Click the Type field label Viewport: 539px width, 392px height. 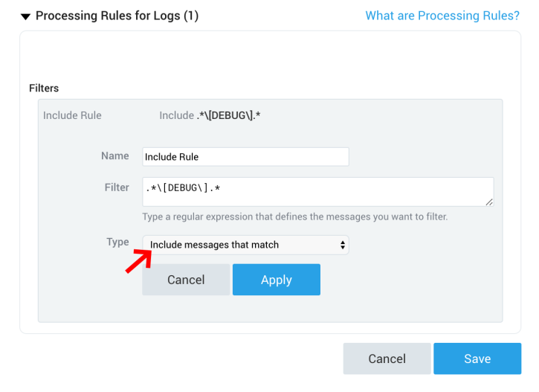[117, 242]
